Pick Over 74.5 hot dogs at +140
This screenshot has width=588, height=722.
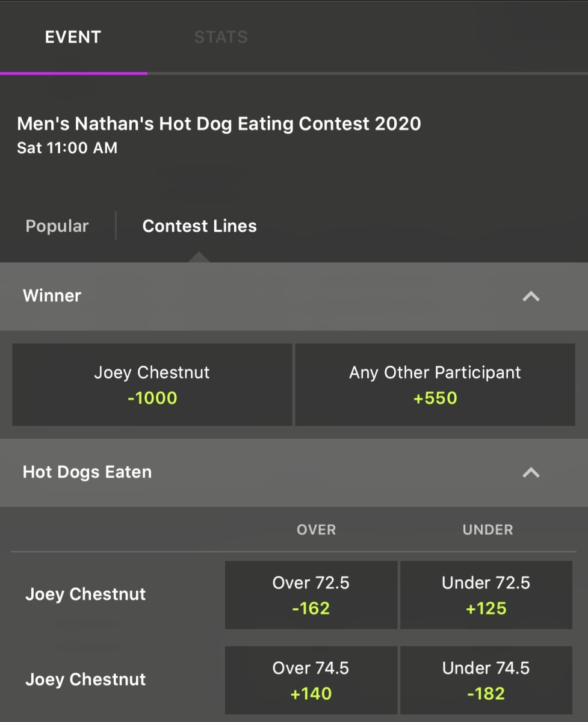[x=311, y=680]
